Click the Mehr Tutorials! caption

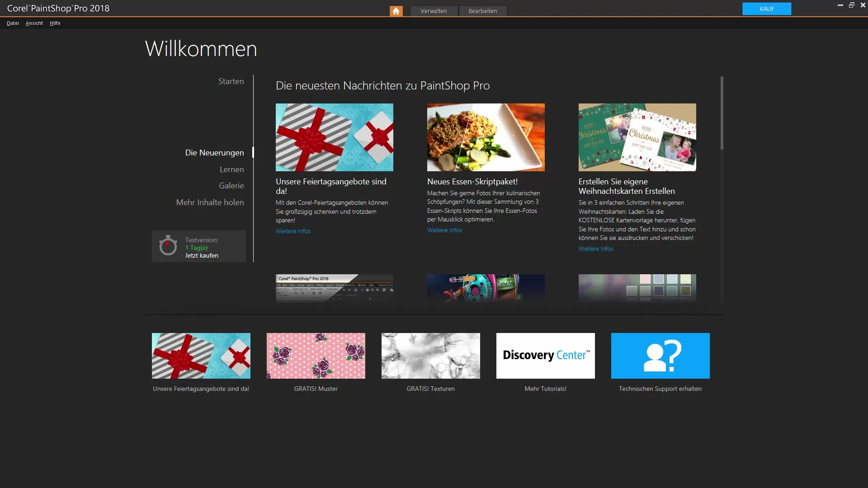pyautogui.click(x=545, y=389)
